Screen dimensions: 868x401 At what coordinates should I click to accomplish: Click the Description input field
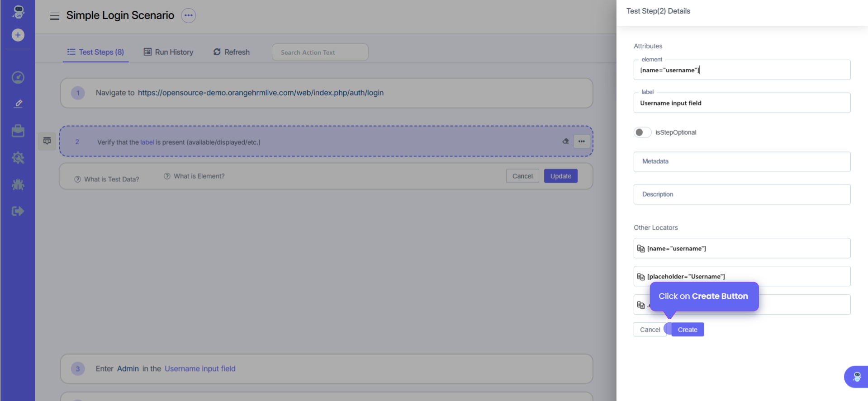[741, 194]
